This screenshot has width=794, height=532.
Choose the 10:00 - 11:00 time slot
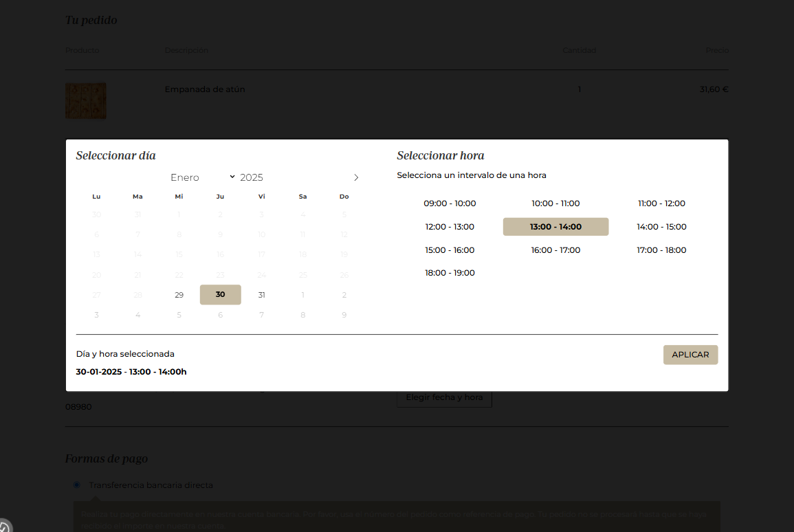click(x=555, y=203)
